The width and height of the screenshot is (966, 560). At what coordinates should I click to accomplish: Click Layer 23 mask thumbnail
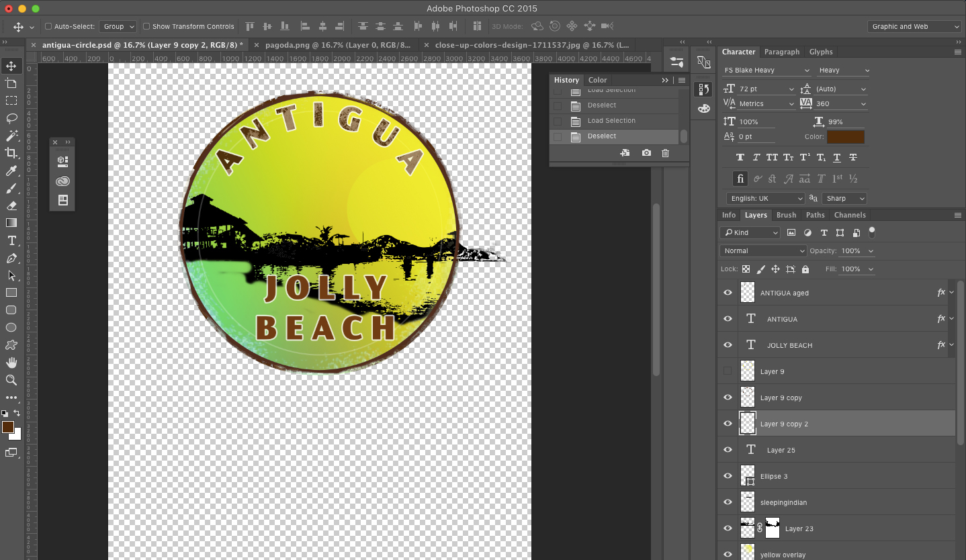773,528
